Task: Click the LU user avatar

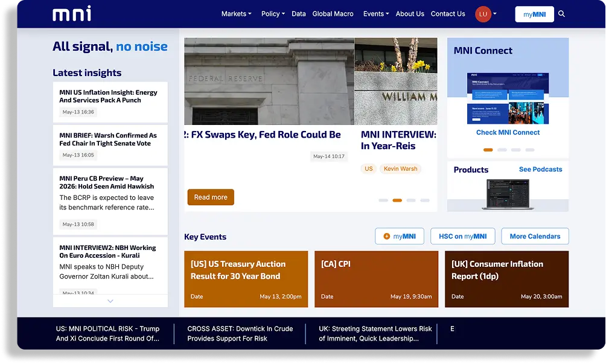Action: coord(483,14)
